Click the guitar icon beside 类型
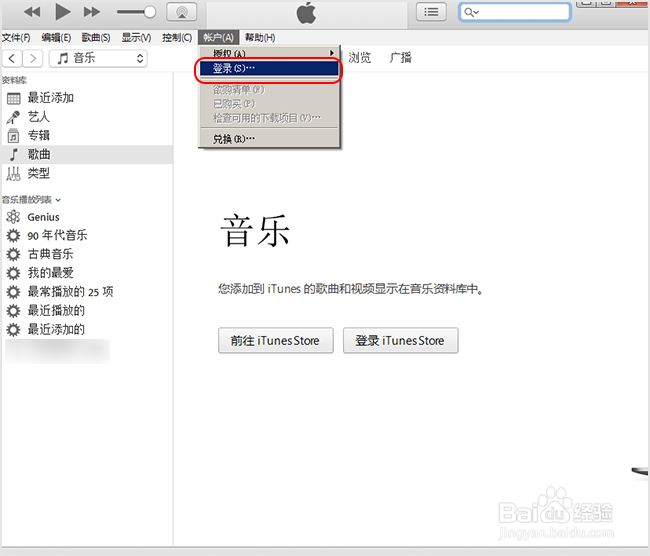This screenshot has height=556, width=650. (x=13, y=174)
